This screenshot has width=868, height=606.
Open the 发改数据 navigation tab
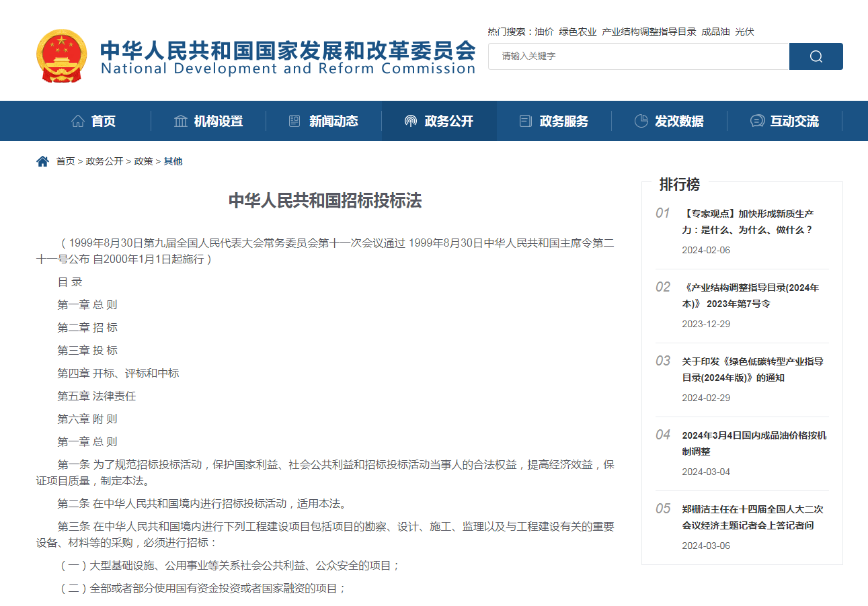click(x=669, y=121)
